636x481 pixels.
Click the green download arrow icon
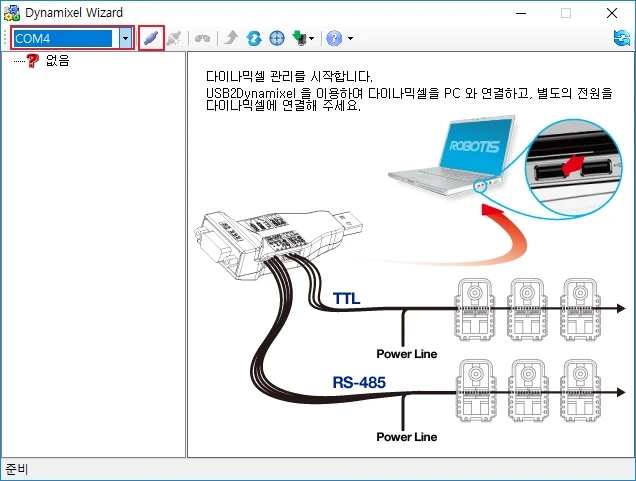[x=299, y=38]
